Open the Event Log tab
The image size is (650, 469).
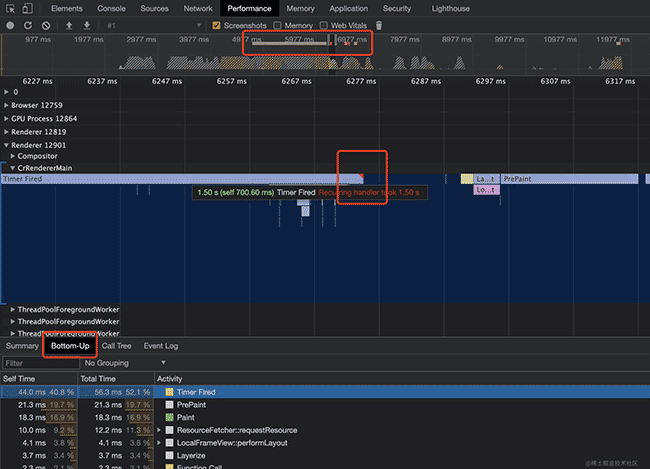pos(161,346)
